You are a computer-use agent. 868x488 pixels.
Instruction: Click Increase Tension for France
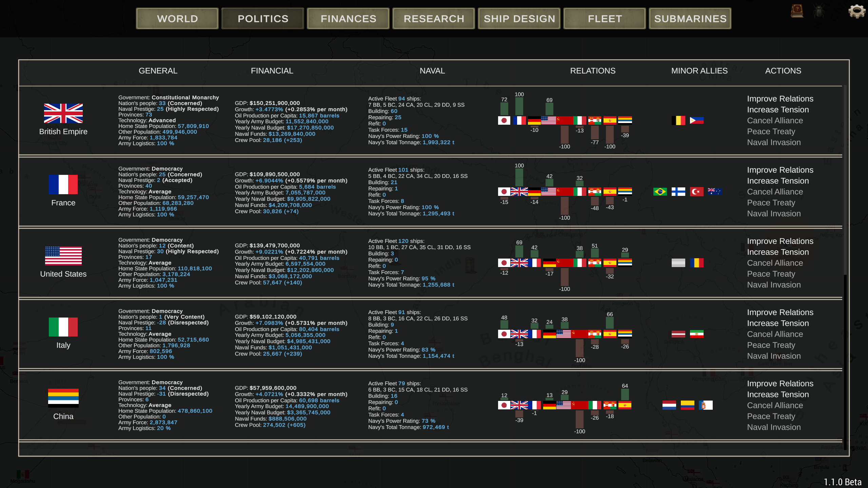(x=778, y=181)
